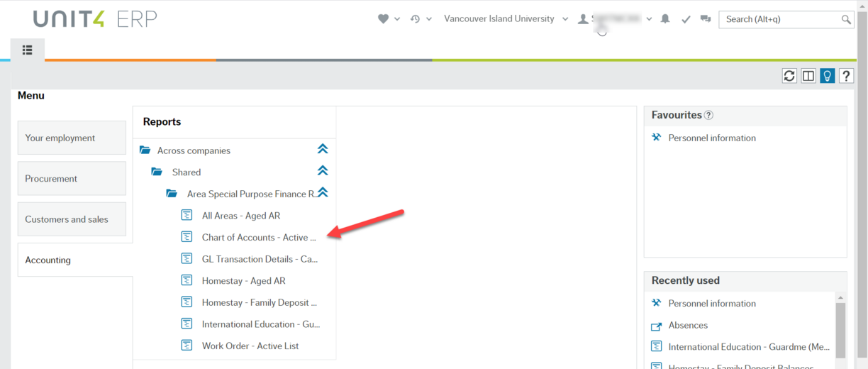Open International Education - Guardme in Recently used
This screenshot has width=868, height=369.
tap(749, 347)
